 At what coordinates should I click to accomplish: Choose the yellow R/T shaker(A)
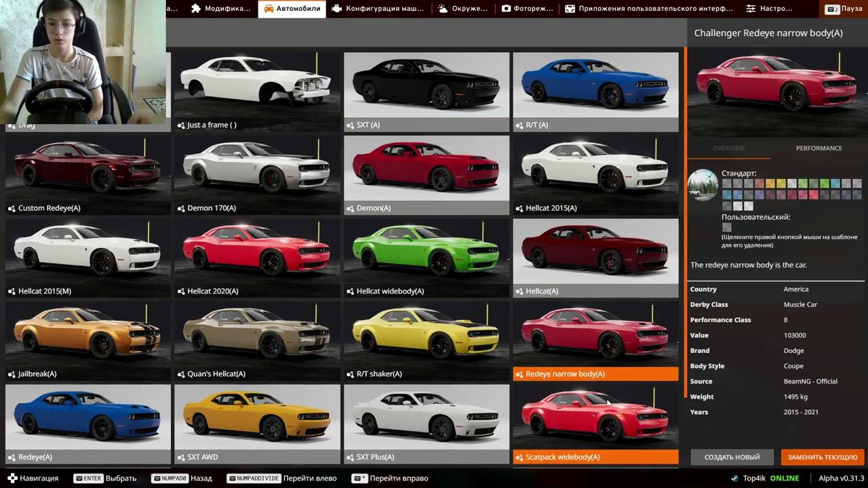click(x=427, y=341)
